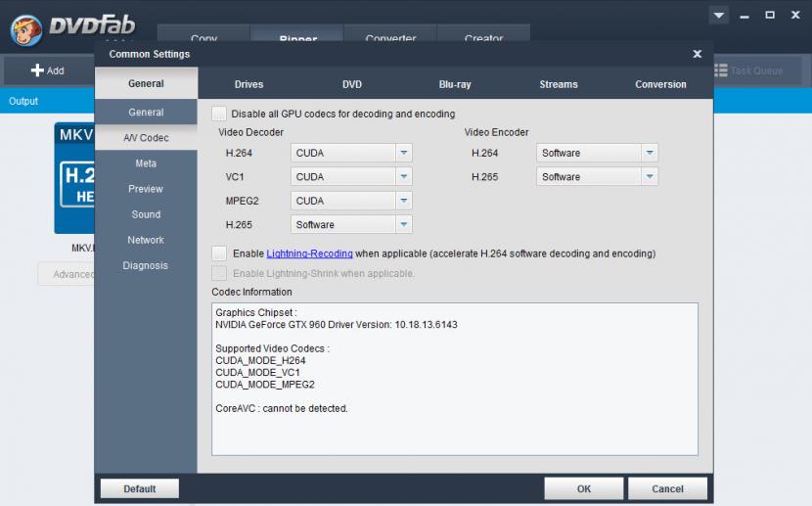
Task: Open Meta settings in sidebar
Action: (146, 163)
